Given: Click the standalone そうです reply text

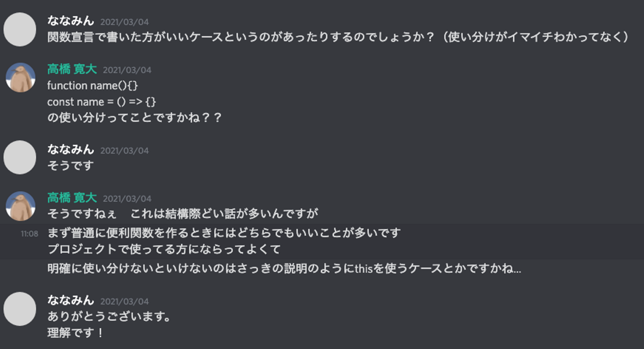Looking at the screenshot, I should [71, 166].
